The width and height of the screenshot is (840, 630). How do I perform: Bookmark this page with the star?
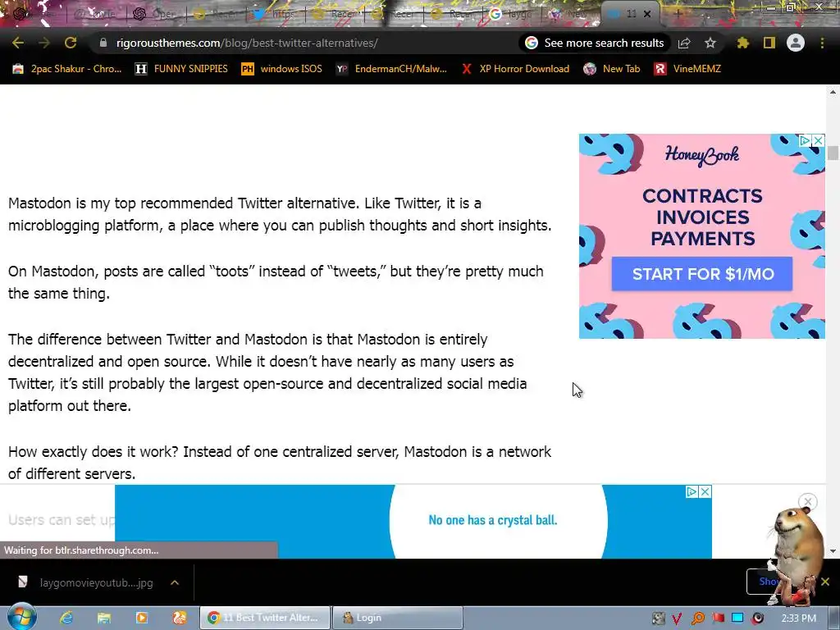point(710,43)
